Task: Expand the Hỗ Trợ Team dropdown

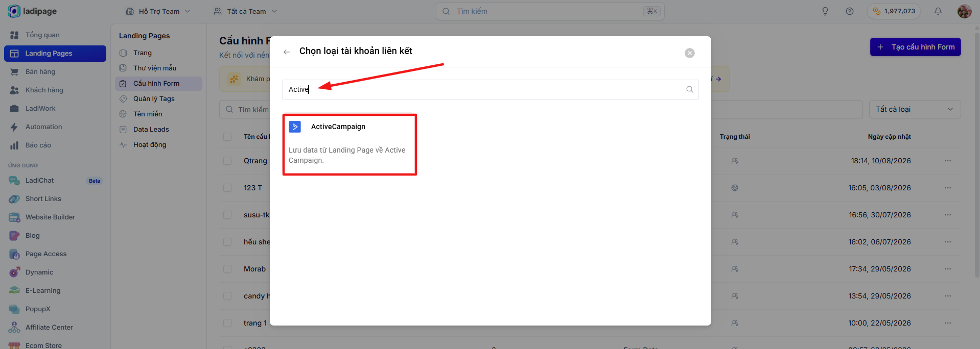Action: click(x=158, y=11)
